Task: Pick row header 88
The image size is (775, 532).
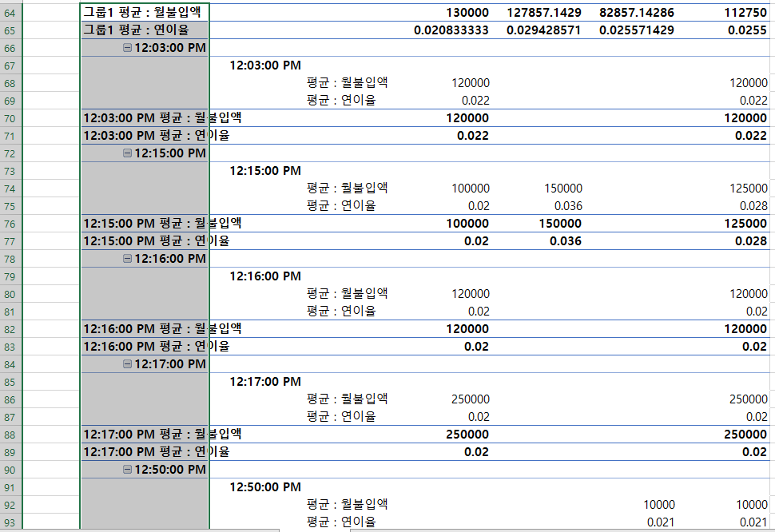Action: tap(10, 435)
